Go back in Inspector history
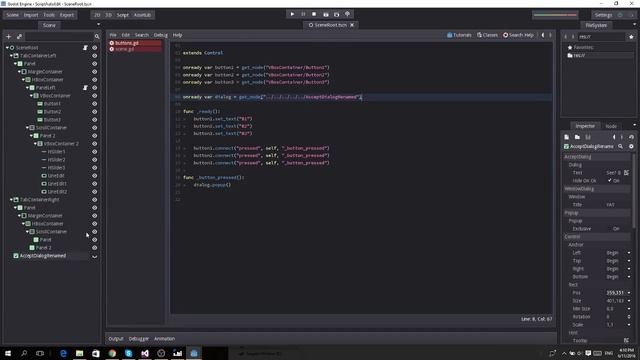640x360 pixels. tap(614, 137)
